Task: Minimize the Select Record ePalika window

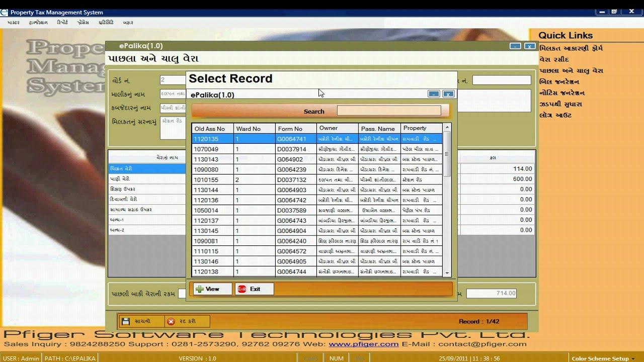Action: (x=434, y=94)
